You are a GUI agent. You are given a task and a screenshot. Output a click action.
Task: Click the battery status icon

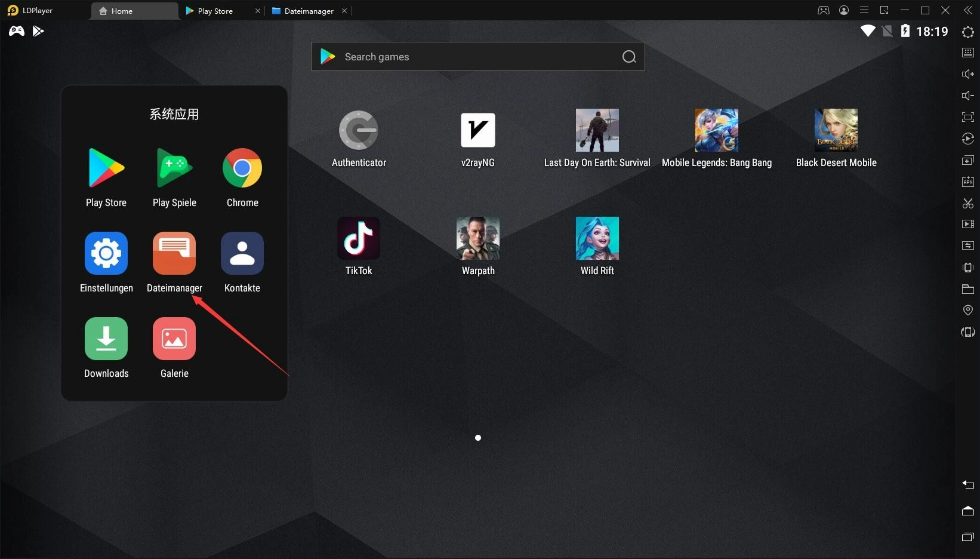[x=905, y=31]
